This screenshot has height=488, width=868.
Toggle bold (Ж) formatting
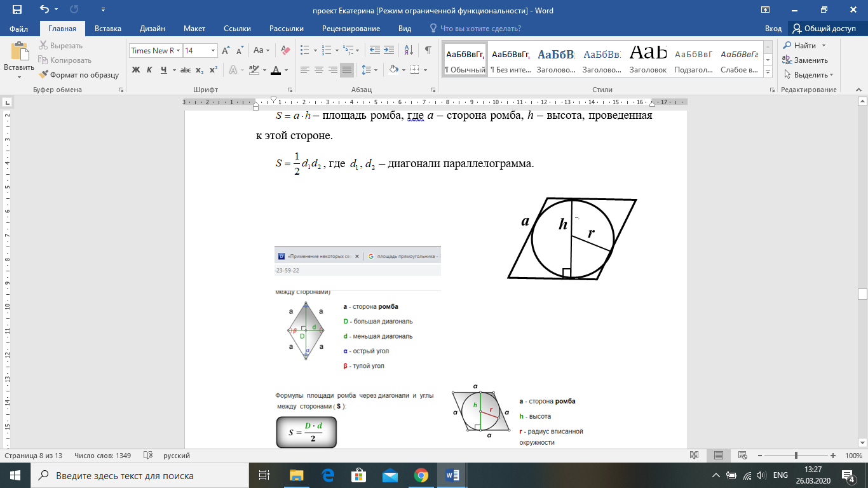[135, 70]
